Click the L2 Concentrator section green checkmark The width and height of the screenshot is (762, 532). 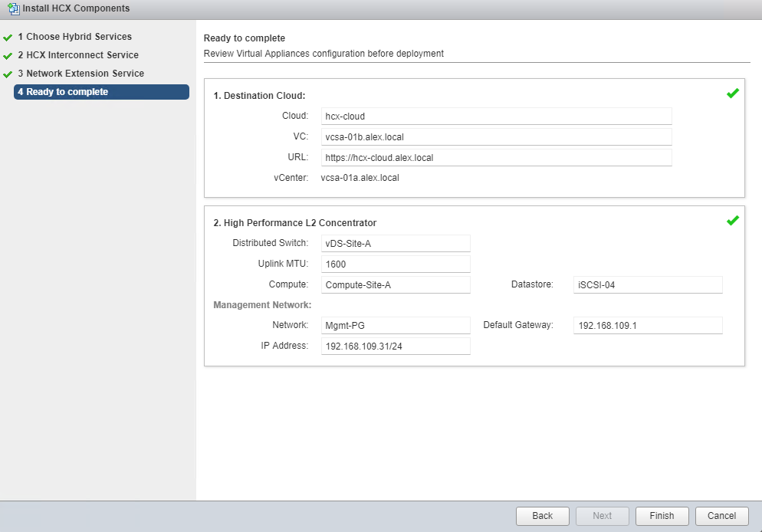click(x=732, y=221)
